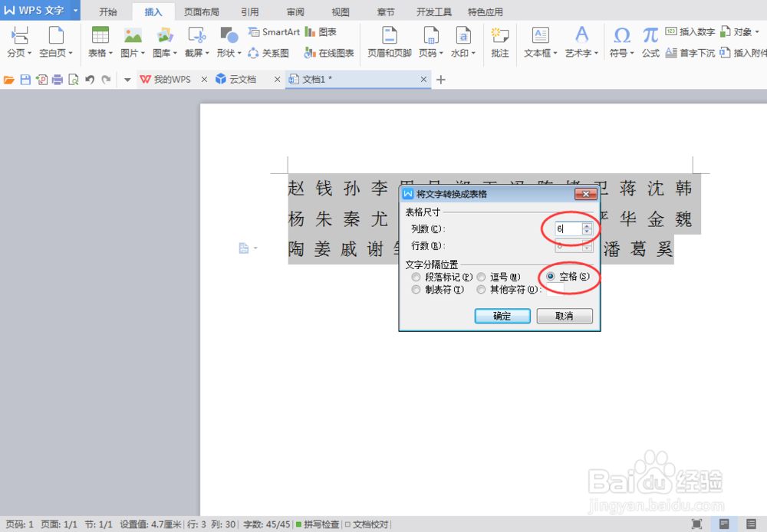The width and height of the screenshot is (767, 532).
Task: Save the document with the floppy disk icon
Action: (x=25, y=80)
